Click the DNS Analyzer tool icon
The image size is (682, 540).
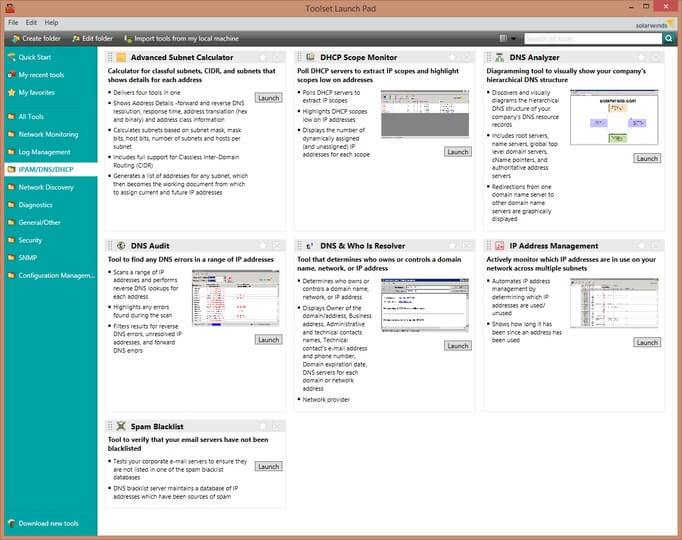[500, 57]
